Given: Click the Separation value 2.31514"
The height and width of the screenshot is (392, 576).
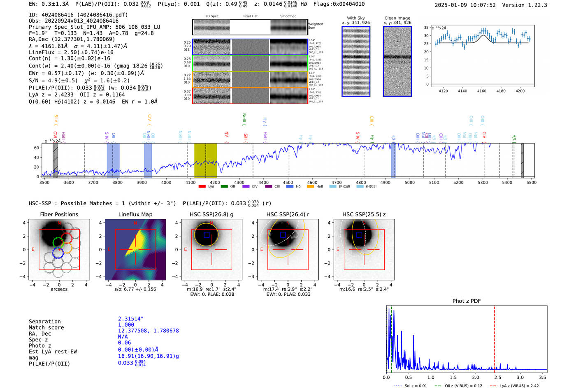Looking at the screenshot, I should click(131, 319).
